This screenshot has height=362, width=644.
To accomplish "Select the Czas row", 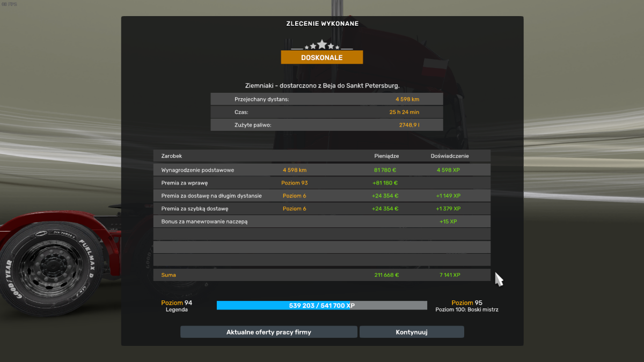I will point(326,112).
